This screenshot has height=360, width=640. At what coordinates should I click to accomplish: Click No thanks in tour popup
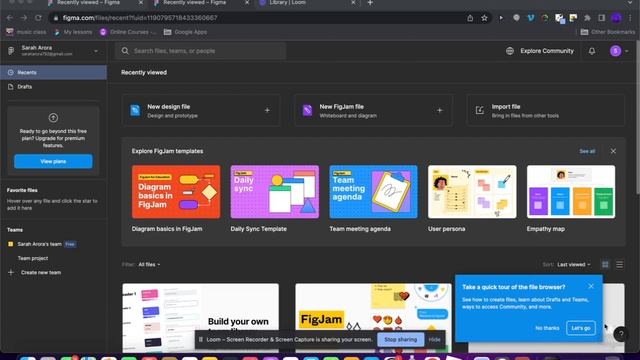(547, 328)
